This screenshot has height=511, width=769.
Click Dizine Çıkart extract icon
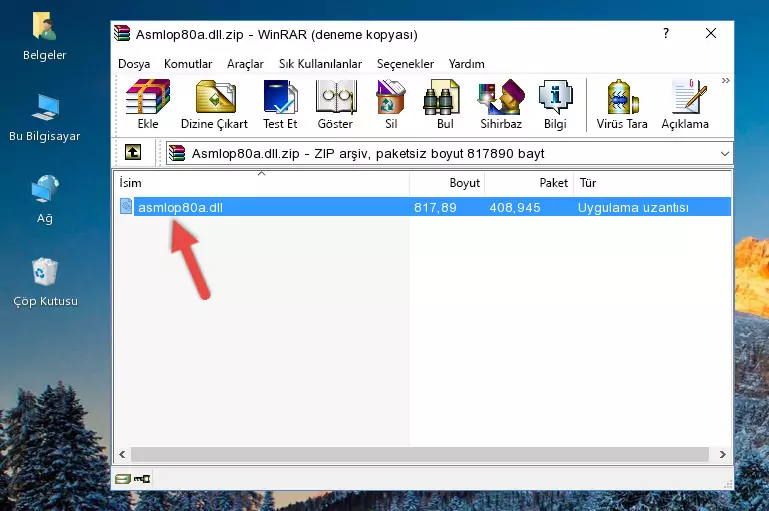coord(214,104)
